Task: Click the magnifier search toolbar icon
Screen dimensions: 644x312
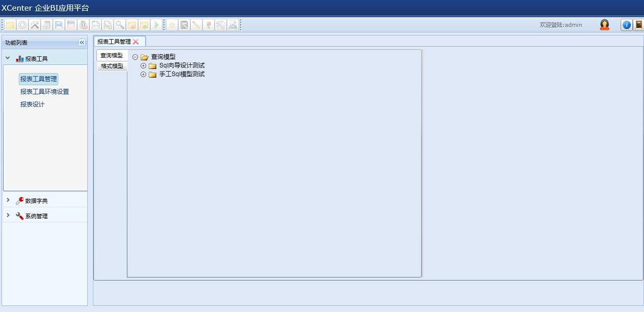Action: coord(120,25)
